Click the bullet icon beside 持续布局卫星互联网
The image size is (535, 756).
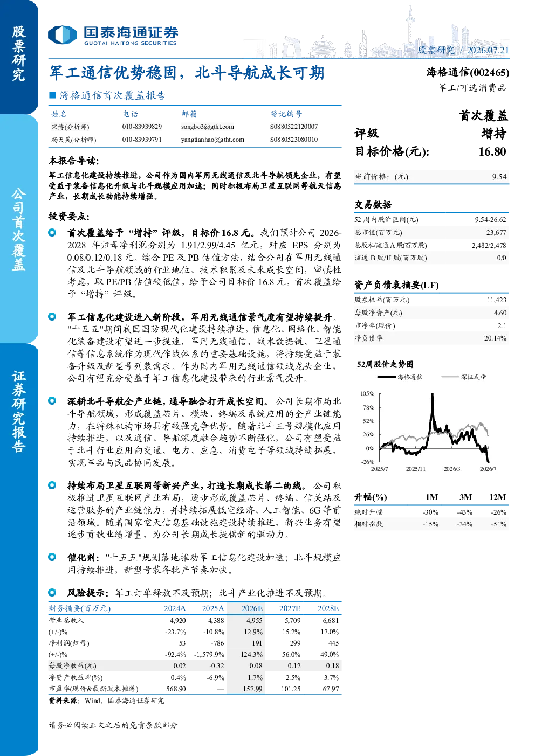tap(52, 485)
